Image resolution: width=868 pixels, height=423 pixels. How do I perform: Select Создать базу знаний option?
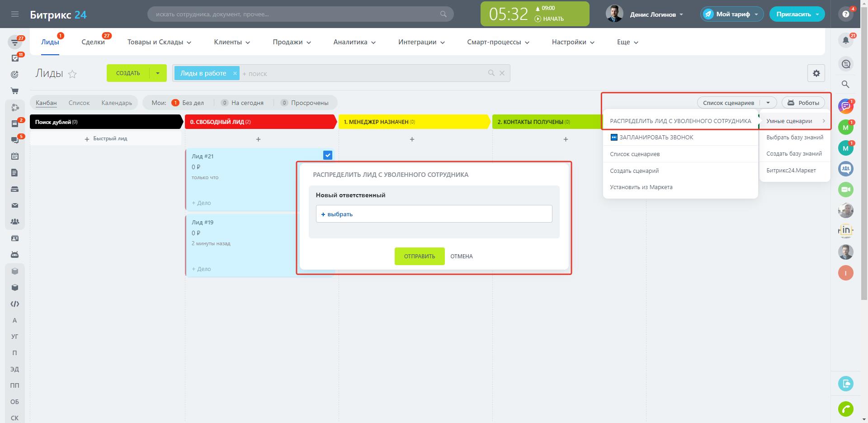click(795, 153)
